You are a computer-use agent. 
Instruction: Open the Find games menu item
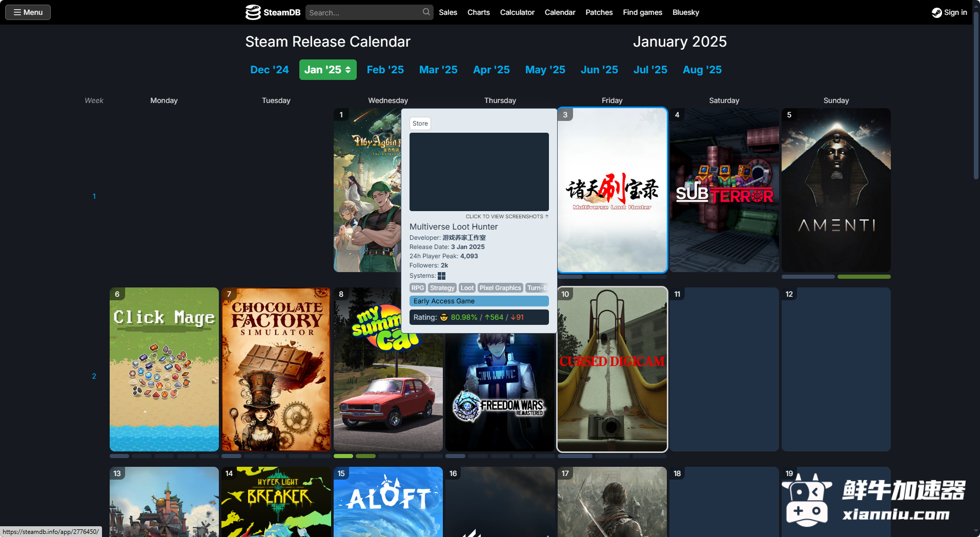pos(643,12)
